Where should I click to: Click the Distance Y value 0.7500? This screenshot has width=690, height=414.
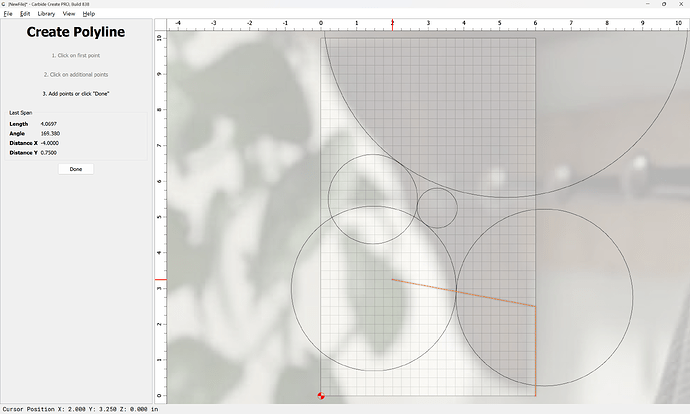pos(50,153)
